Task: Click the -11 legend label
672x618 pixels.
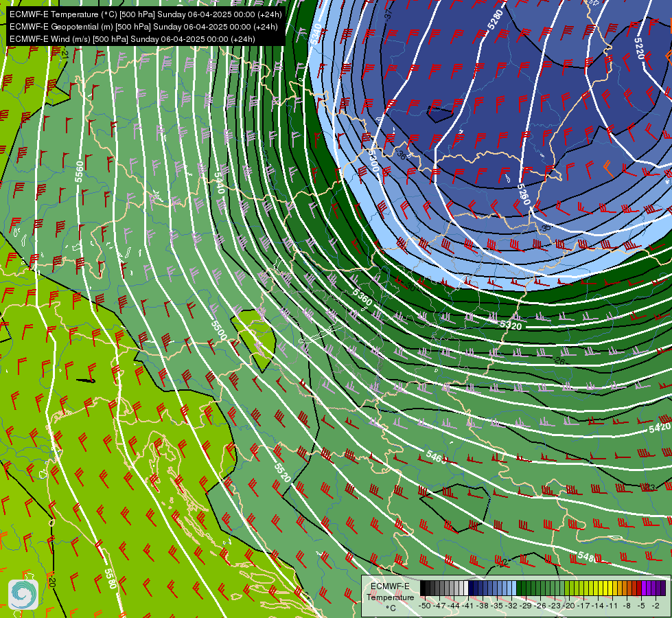Action: tap(612, 606)
